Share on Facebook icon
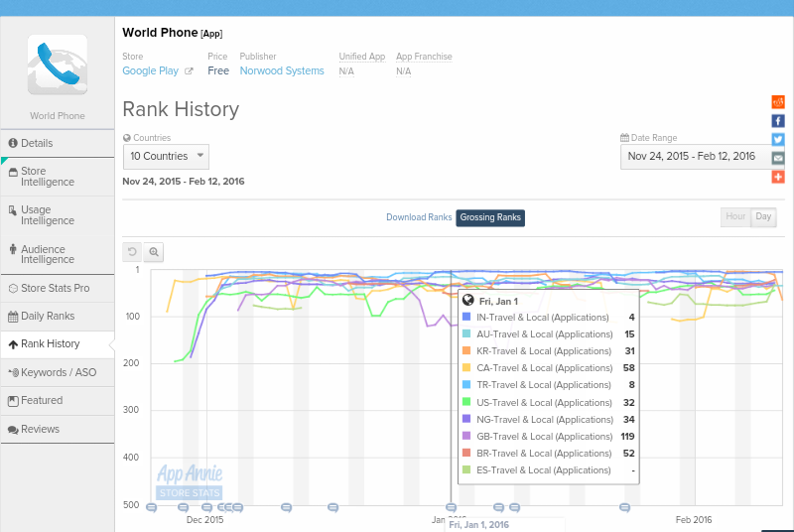 click(x=778, y=120)
